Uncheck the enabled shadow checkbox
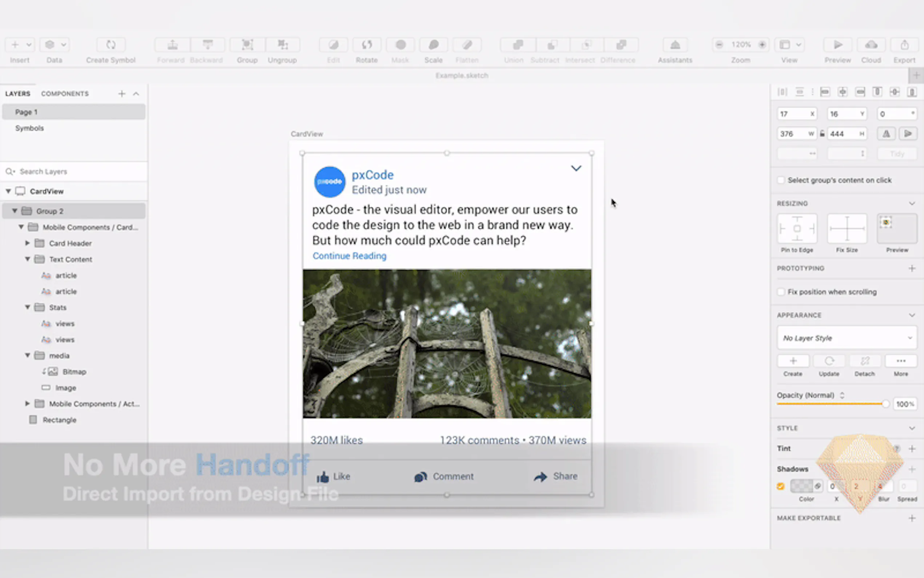This screenshot has width=924, height=578. pos(781,486)
